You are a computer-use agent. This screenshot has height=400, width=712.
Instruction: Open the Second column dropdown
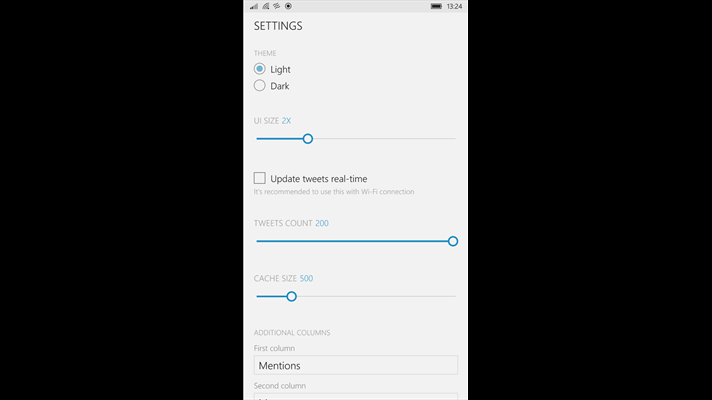pyautogui.click(x=356, y=396)
